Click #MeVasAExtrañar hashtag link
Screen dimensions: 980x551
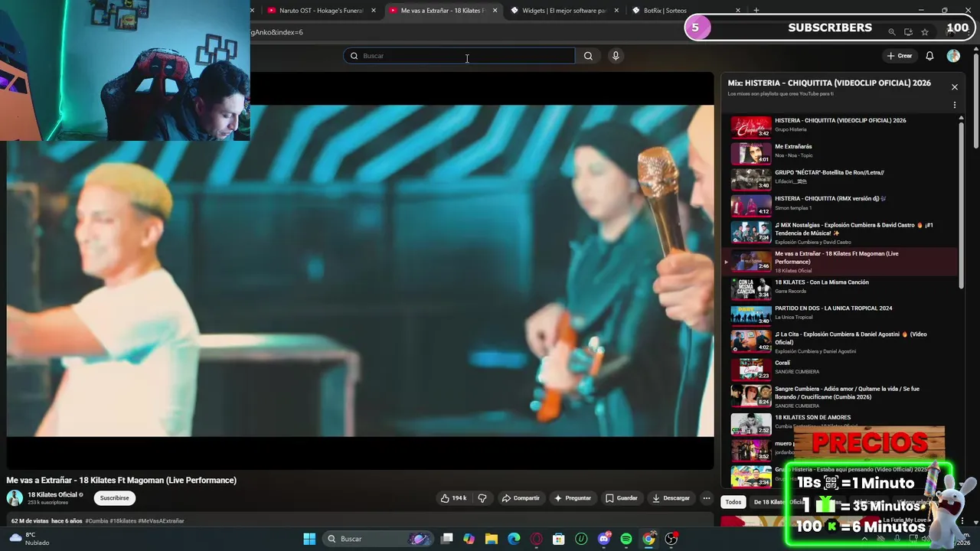click(162, 521)
